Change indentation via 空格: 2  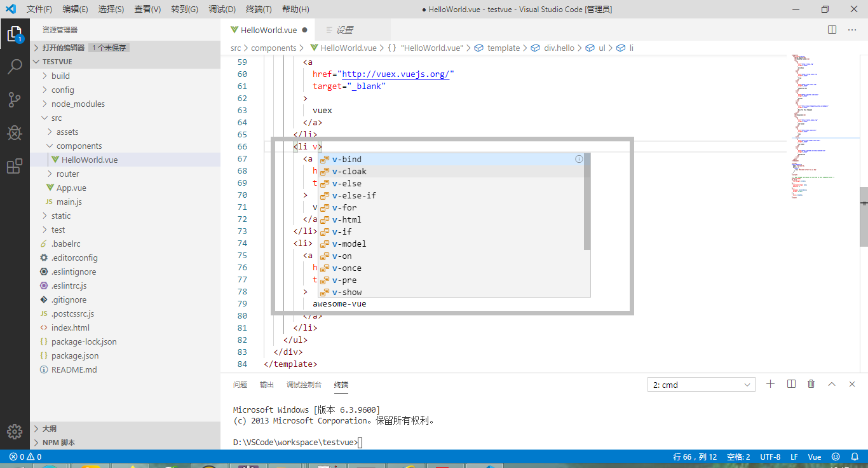point(738,457)
